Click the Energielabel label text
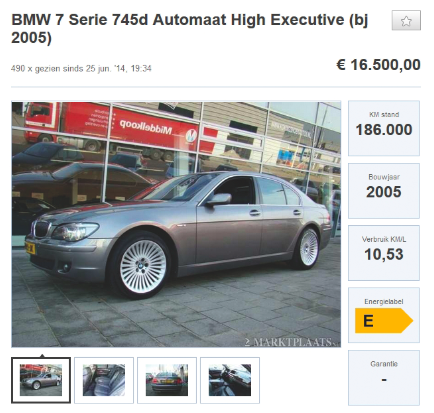The image size is (434, 413). click(x=384, y=302)
